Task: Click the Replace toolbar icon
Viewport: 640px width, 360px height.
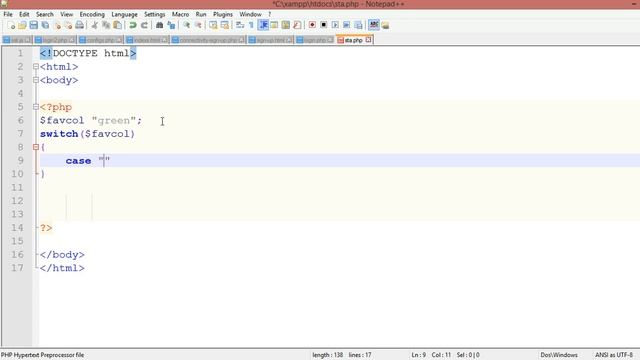Action: coord(171,25)
